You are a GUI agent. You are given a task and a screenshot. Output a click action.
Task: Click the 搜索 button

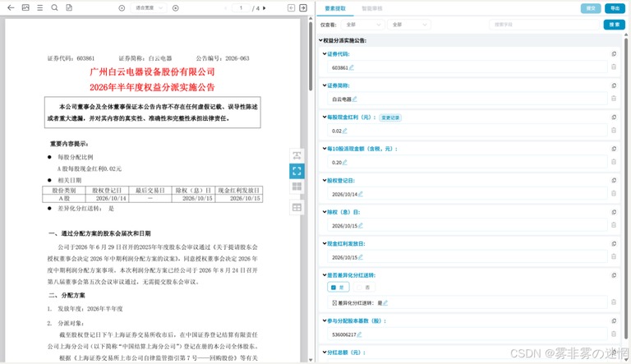(x=614, y=25)
